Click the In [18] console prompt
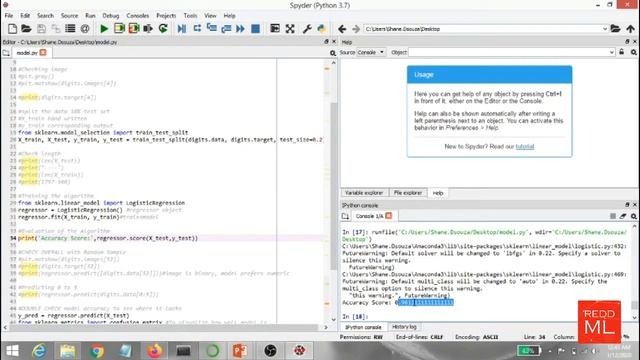640x360 pixels. 355,316
